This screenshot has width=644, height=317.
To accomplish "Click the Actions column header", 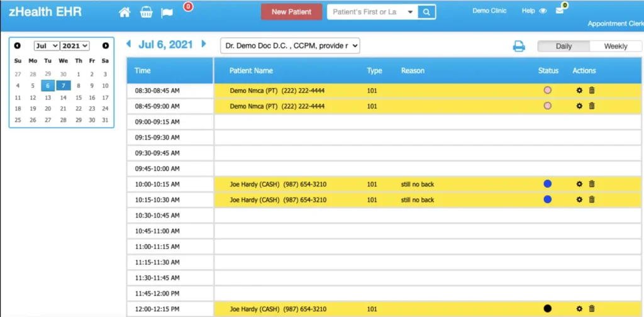I will click(584, 70).
